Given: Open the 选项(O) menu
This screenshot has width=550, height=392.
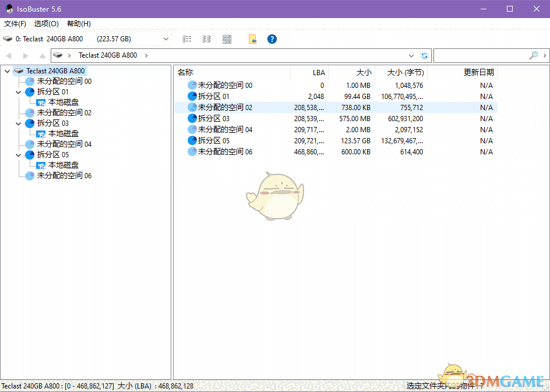Looking at the screenshot, I should [45, 24].
